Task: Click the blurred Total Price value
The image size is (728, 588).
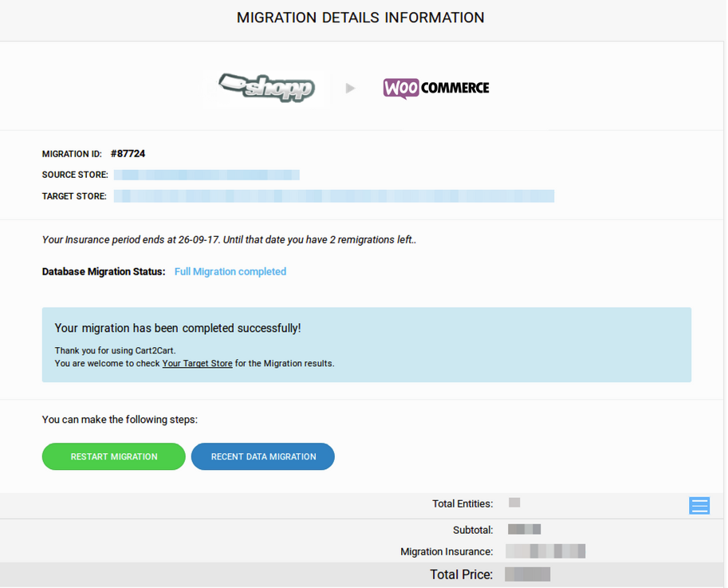Action: tap(527, 574)
